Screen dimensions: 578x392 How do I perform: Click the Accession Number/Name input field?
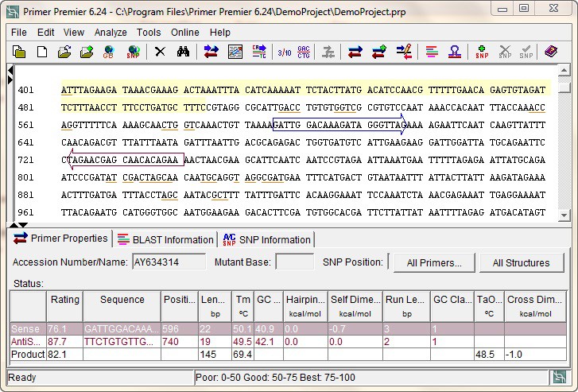169,262
